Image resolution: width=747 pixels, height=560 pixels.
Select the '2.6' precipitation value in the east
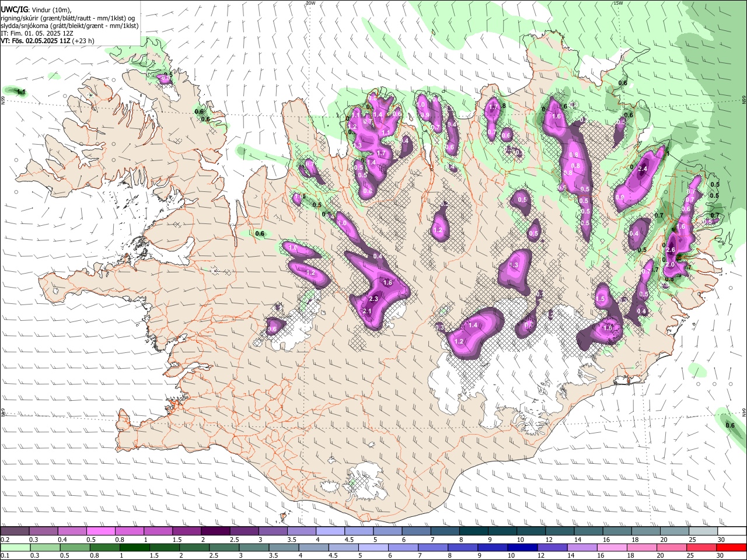point(671,250)
